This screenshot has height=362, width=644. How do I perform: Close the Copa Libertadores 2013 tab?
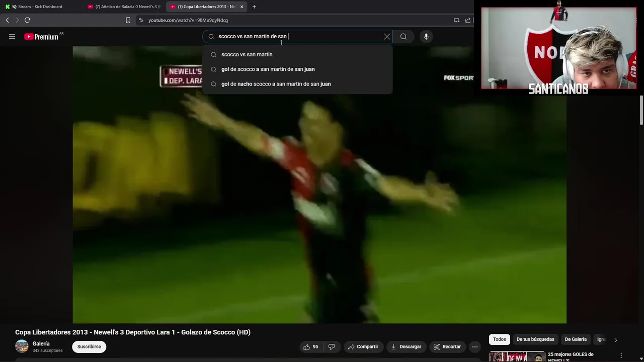point(242,7)
